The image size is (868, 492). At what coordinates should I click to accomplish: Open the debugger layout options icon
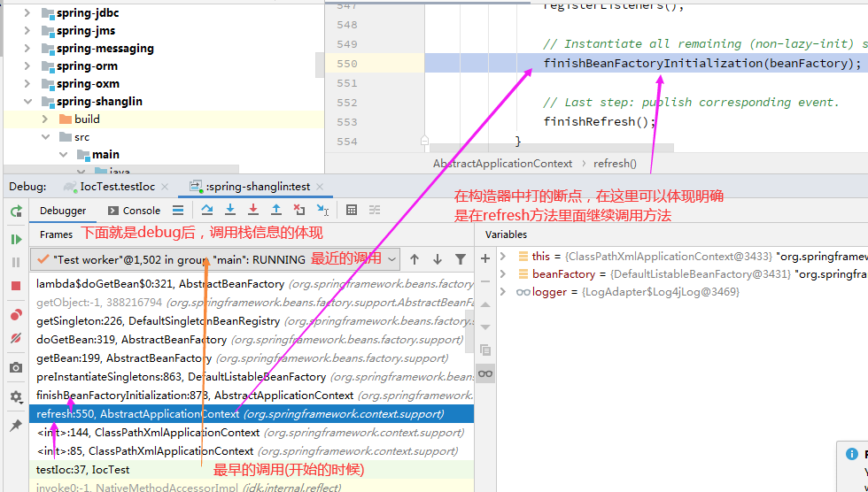click(178, 210)
